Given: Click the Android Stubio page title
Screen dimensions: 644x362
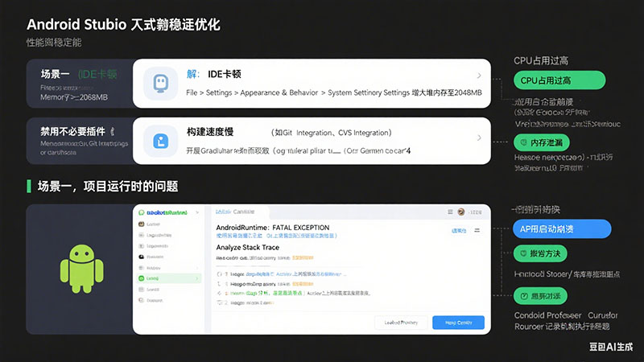Looking at the screenshot, I should pyautogui.click(x=123, y=25).
